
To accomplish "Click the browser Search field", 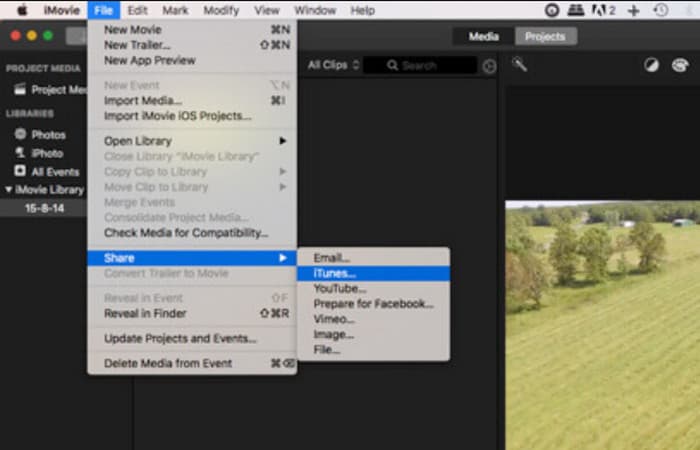I will tap(420, 66).
